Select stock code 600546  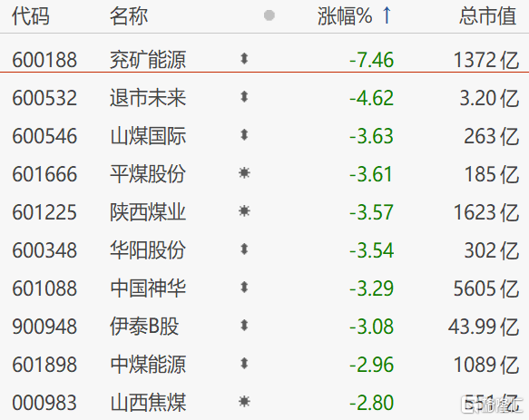44,136
